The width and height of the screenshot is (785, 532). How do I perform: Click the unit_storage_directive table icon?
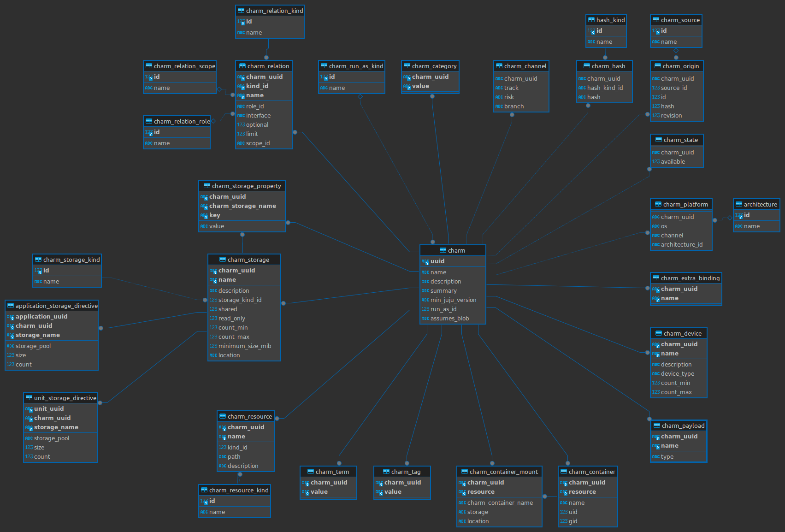(29, 398)
